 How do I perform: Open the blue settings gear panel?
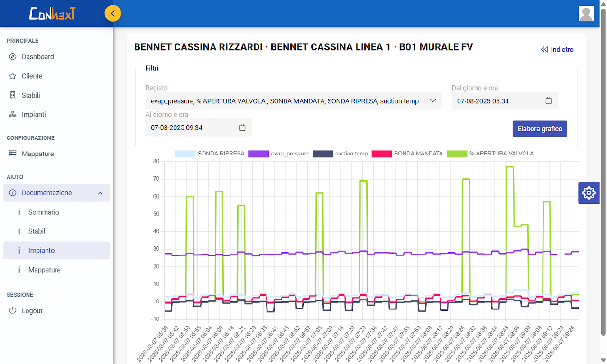[589, 193]
